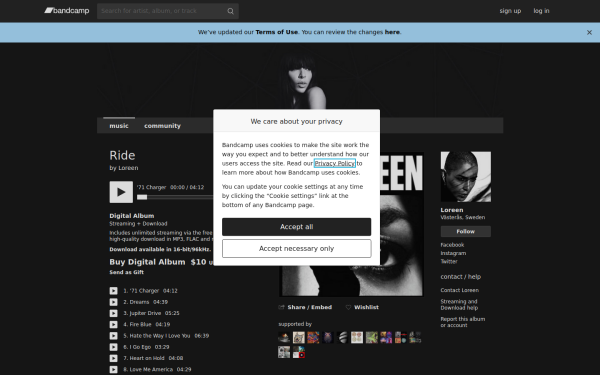Open the first supporter avatar

tap(284, 338)
